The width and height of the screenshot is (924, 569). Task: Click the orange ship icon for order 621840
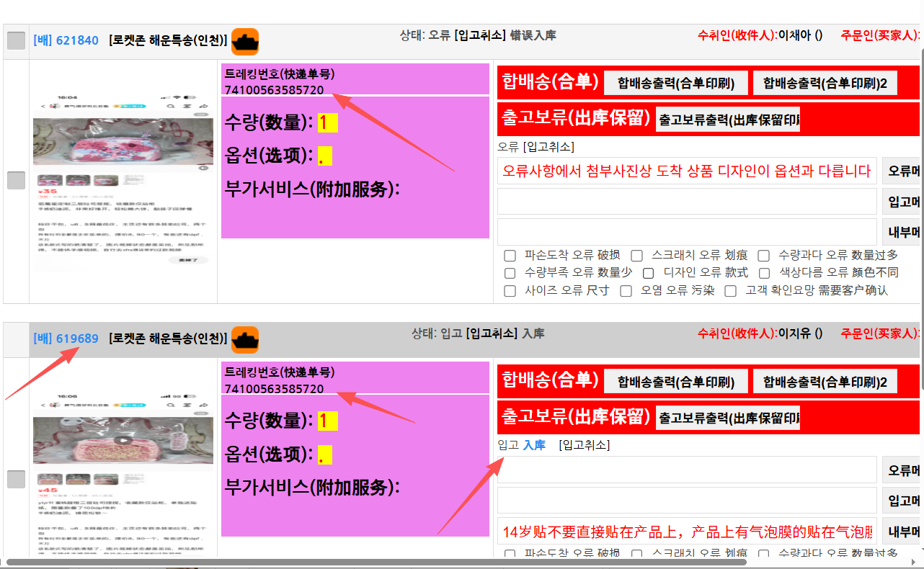coord(245,42)
